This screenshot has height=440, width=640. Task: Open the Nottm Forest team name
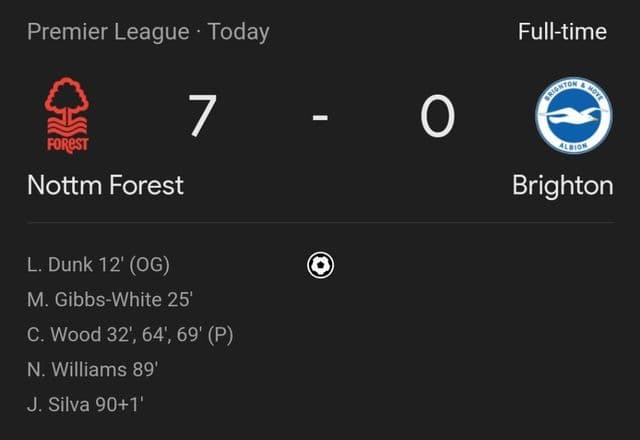click(105, 185)
